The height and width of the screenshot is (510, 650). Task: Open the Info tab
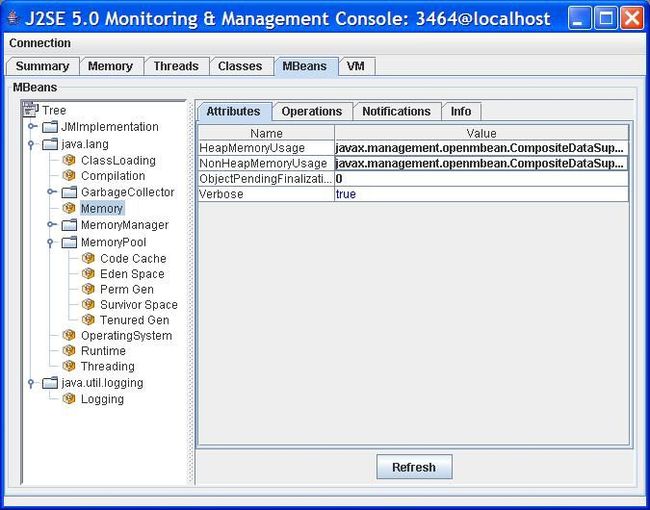pos(461,111)
